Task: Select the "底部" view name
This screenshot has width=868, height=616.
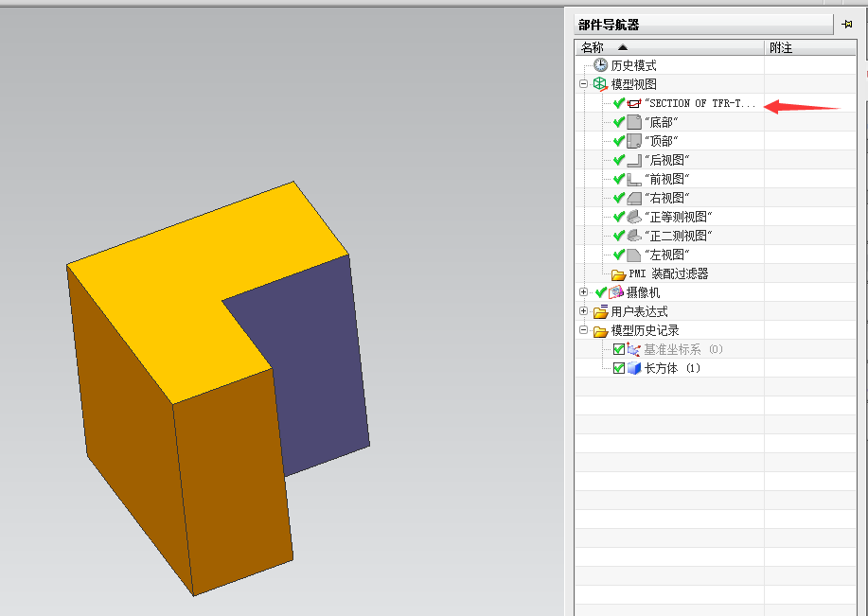Action: pos(661,122)
